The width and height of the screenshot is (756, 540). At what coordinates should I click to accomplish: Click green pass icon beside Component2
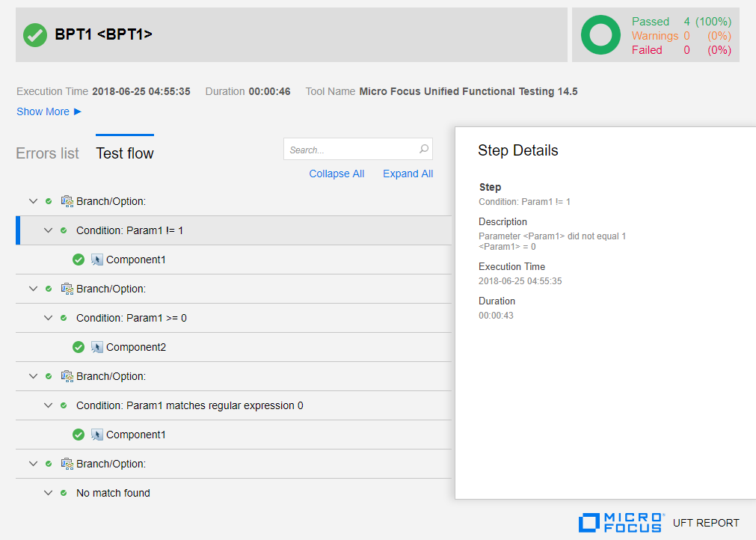coord(79,347)
